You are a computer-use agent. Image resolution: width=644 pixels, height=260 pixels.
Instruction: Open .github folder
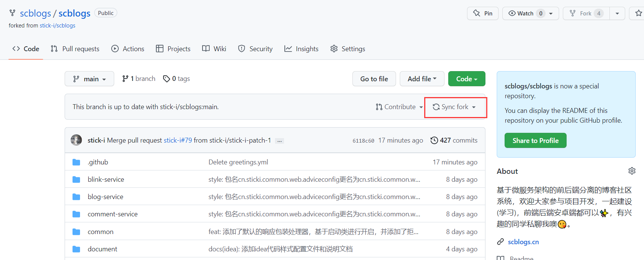point(98,162)
